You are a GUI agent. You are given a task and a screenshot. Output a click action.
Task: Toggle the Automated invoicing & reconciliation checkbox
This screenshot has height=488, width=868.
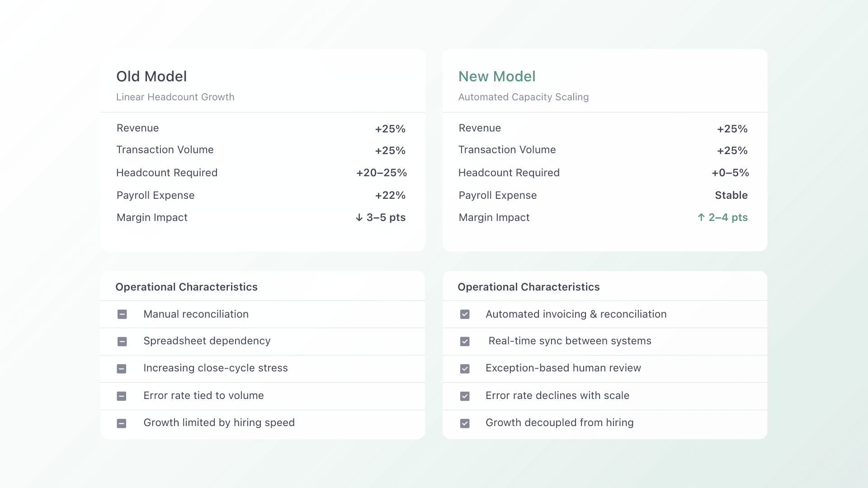coord(465,314)
